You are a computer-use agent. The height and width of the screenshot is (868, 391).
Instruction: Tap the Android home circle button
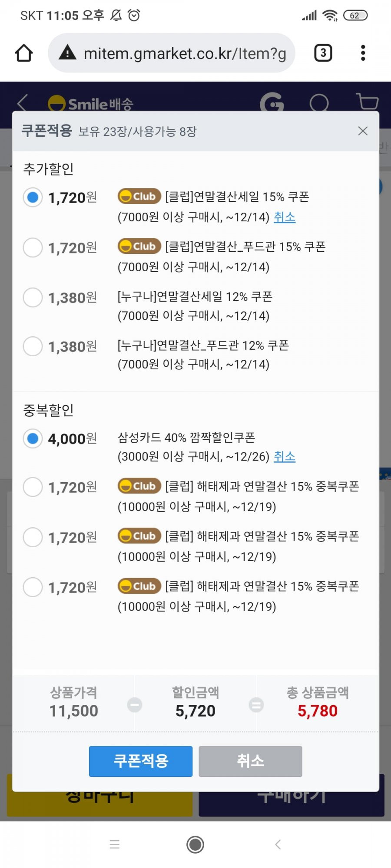pyautogui.click(x=195, y=844)
